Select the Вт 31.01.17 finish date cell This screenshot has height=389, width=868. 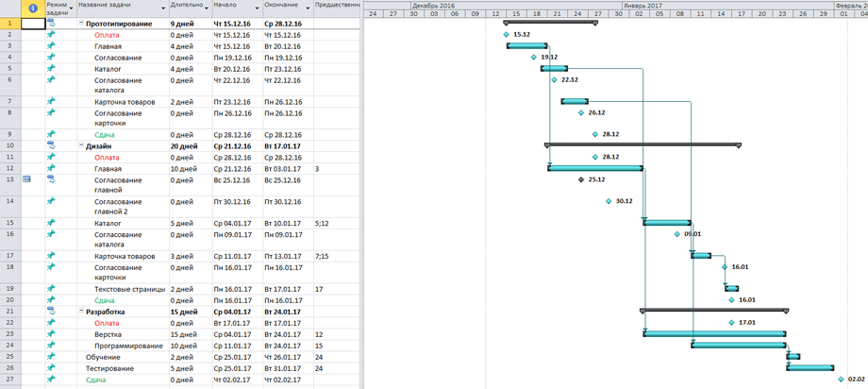click(288, 368)
